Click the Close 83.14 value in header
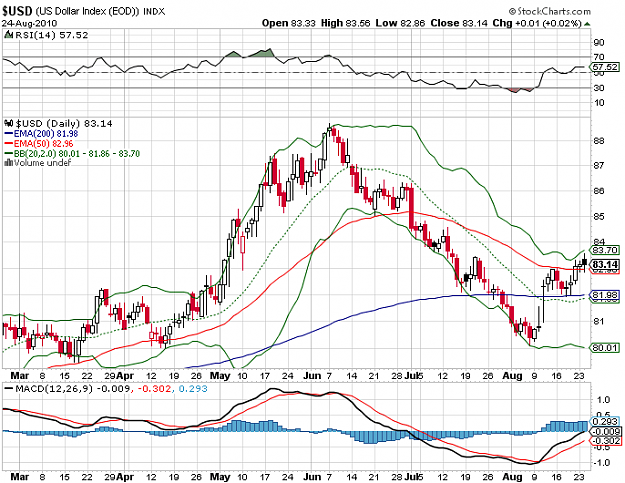 [x=459, y=23]
